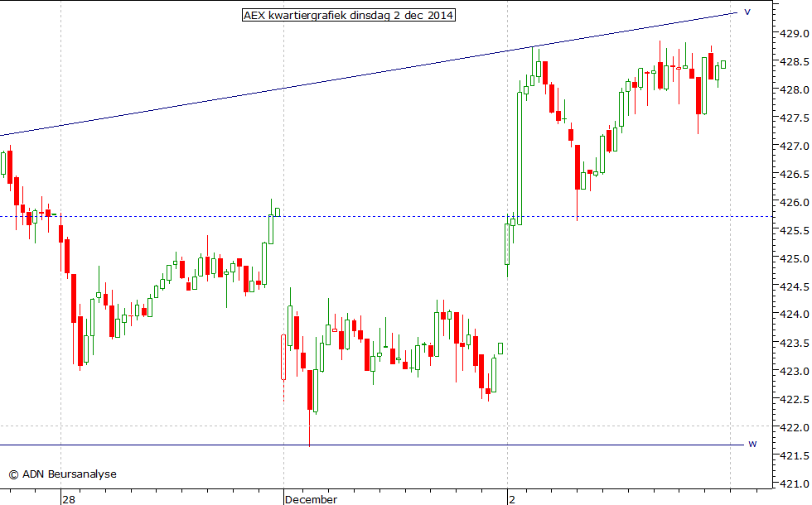Select the 426.5 price axis label
This screenshot has width=812, height=505.
coord(795,175)
